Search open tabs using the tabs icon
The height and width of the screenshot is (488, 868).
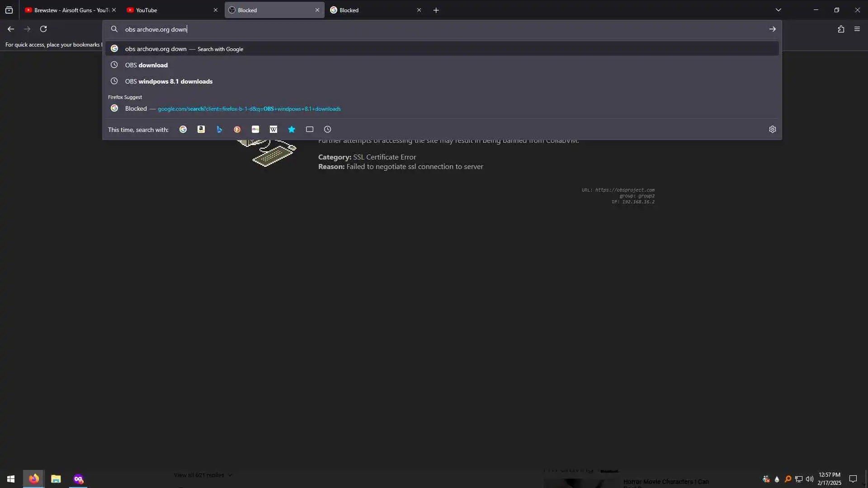310,129
